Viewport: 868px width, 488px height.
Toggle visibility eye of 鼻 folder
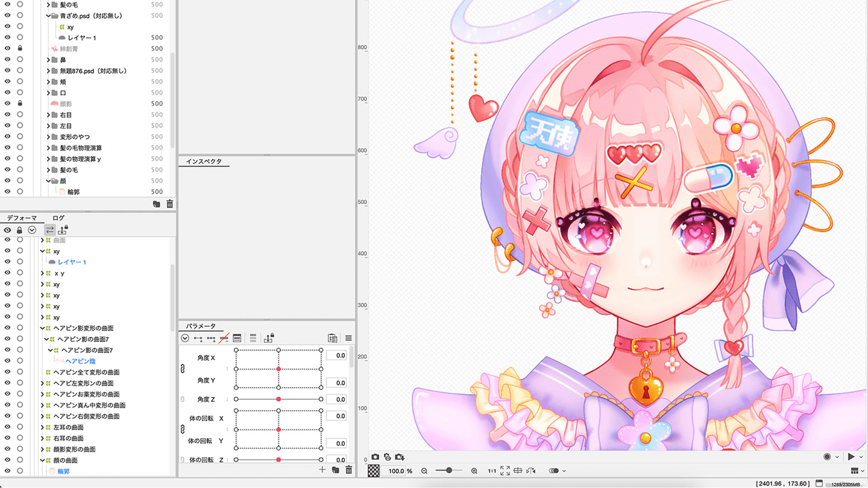point(7,60)
